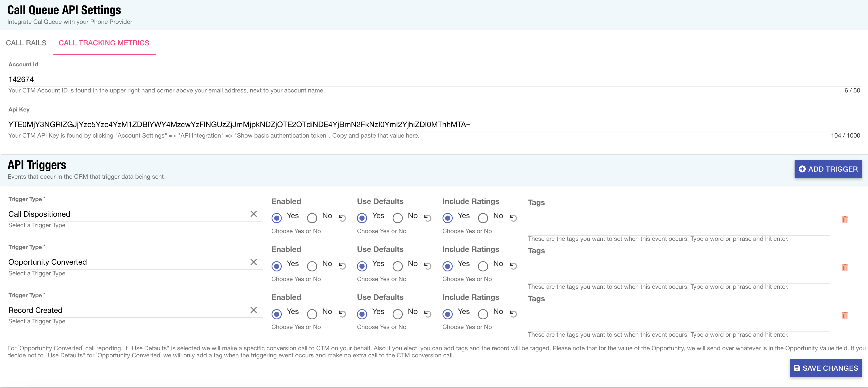
Task: Reset Include Ratings for Call Dispositioned
Action: point(514,218)
